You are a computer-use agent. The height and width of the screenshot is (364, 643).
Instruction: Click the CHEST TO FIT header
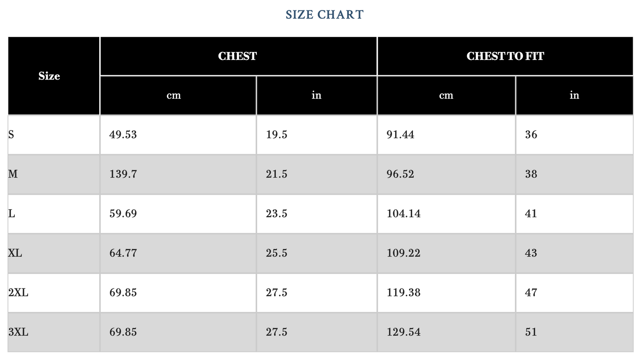[505, 56]
